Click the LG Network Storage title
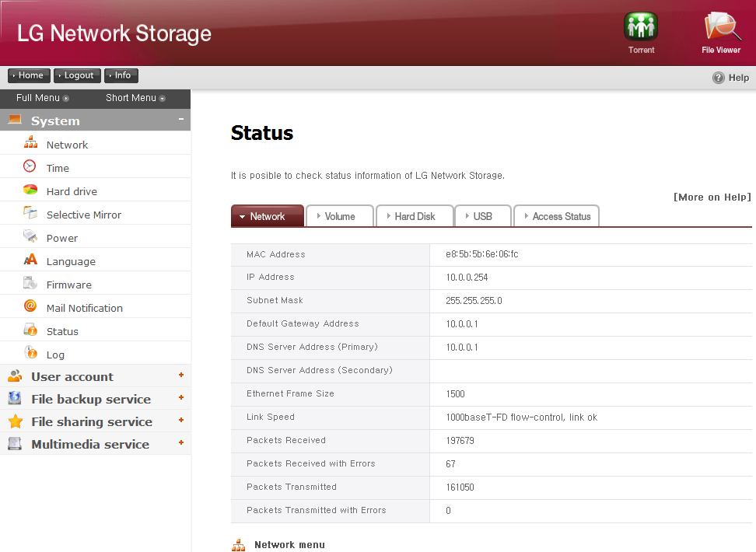 pyautogui.click(x=114, y=33)
